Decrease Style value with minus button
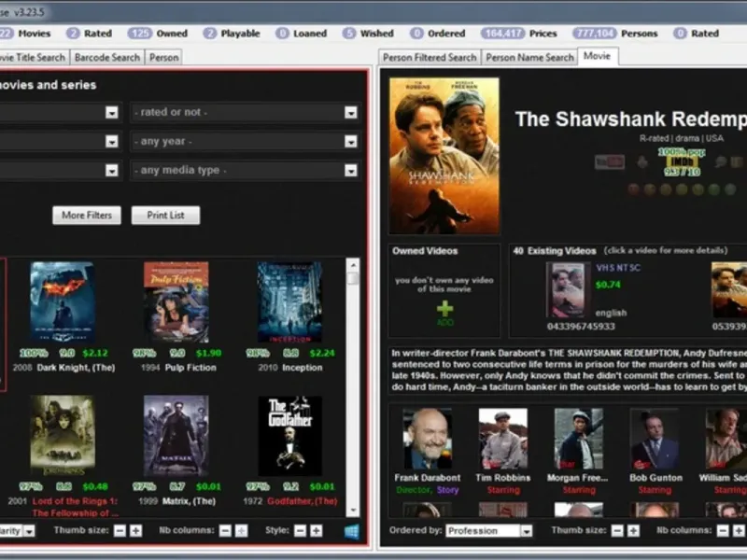 [x=300, y=530]
